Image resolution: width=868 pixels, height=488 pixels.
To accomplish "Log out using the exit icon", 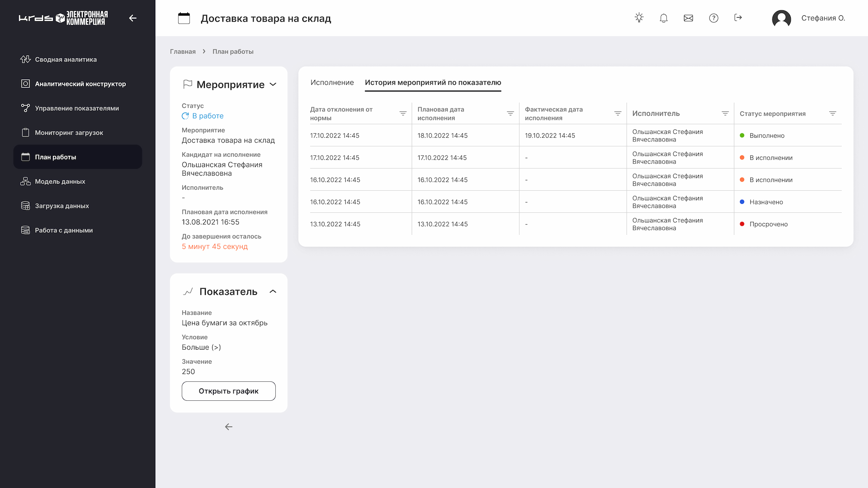I will coord(738,18).
